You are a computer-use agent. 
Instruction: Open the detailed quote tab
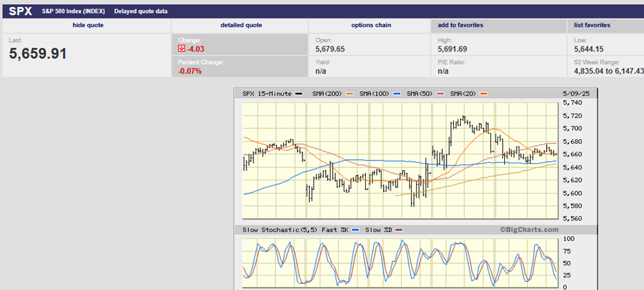[x=241, y=25]
